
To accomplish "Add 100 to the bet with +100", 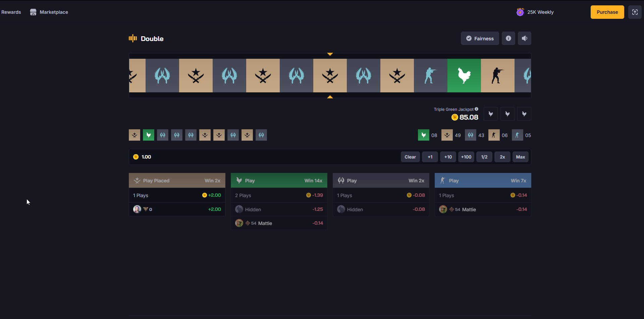I will (466, 157).
